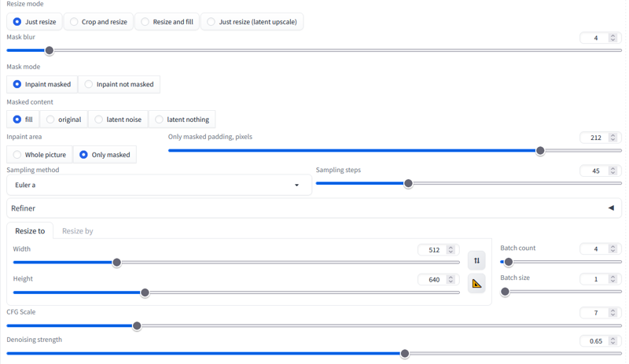
Task: Select latent noise masked content
Action: tap(118, 119)
